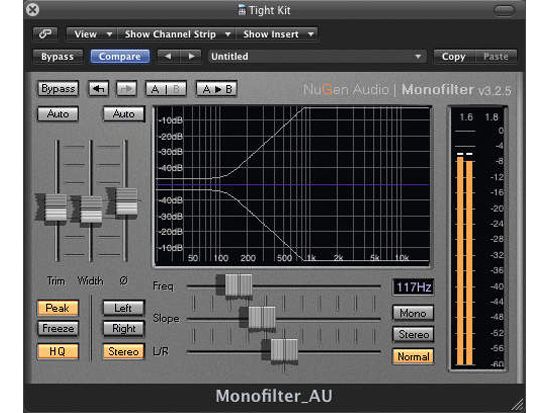Click the Trim fader handle
This screenshot has height=413, width=550.
55,207
